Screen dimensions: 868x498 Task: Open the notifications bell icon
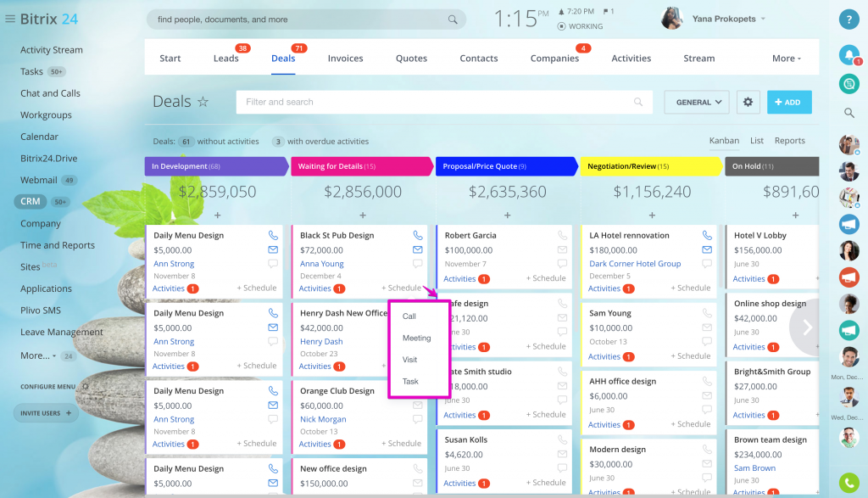click(849, 54)
